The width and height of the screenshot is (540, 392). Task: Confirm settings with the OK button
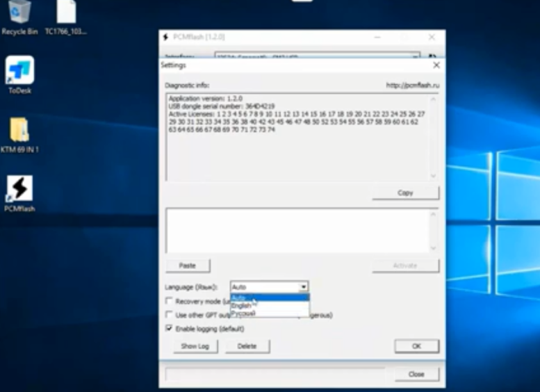(x=416, y=346)
